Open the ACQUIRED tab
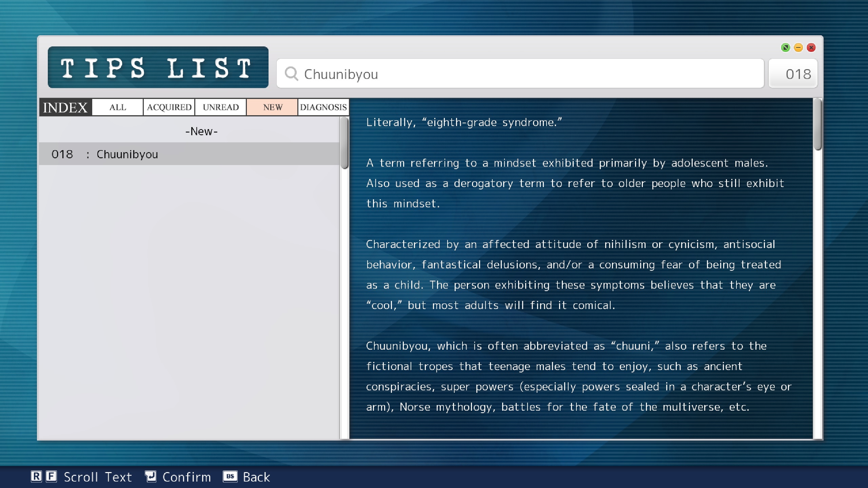This screenshot has height=488, width=868. [x=169, y=107]
